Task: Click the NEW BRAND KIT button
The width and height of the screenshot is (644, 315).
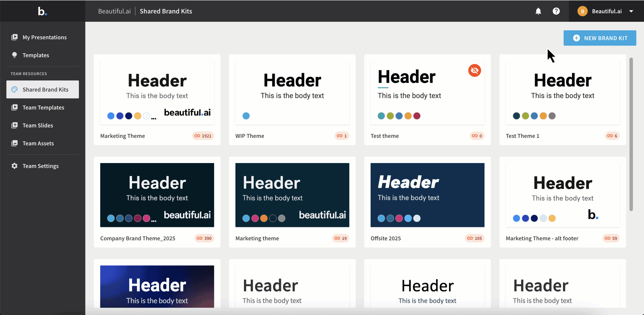Action: 599,38
